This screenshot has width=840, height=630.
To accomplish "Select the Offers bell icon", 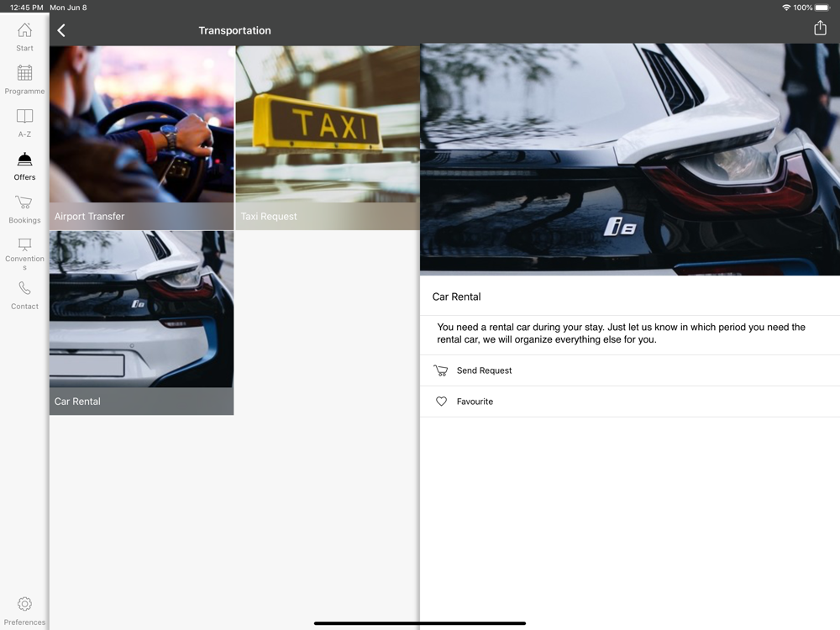I will point(24,159).
